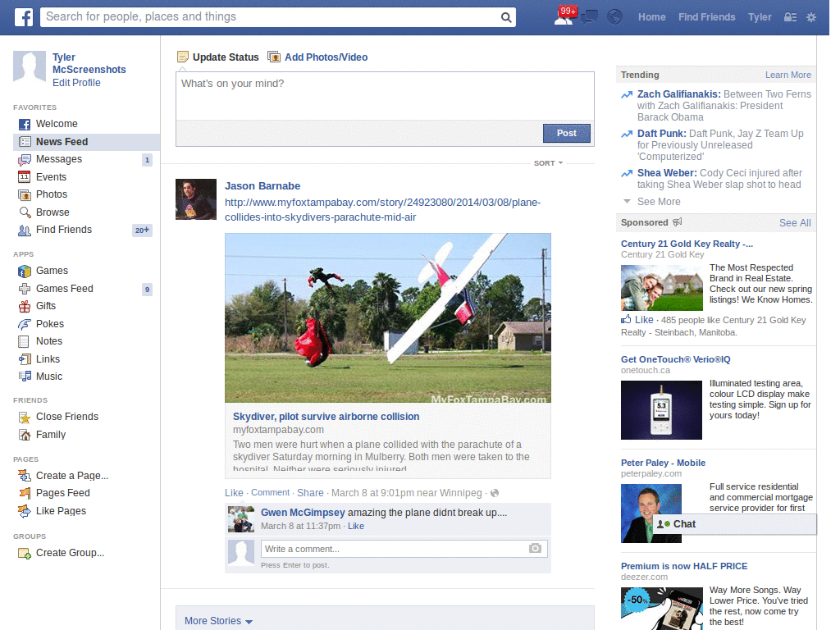Click the Facebook logo icon
The width and height of the screenshot is (840, 630).
click(x=24, y=17)
